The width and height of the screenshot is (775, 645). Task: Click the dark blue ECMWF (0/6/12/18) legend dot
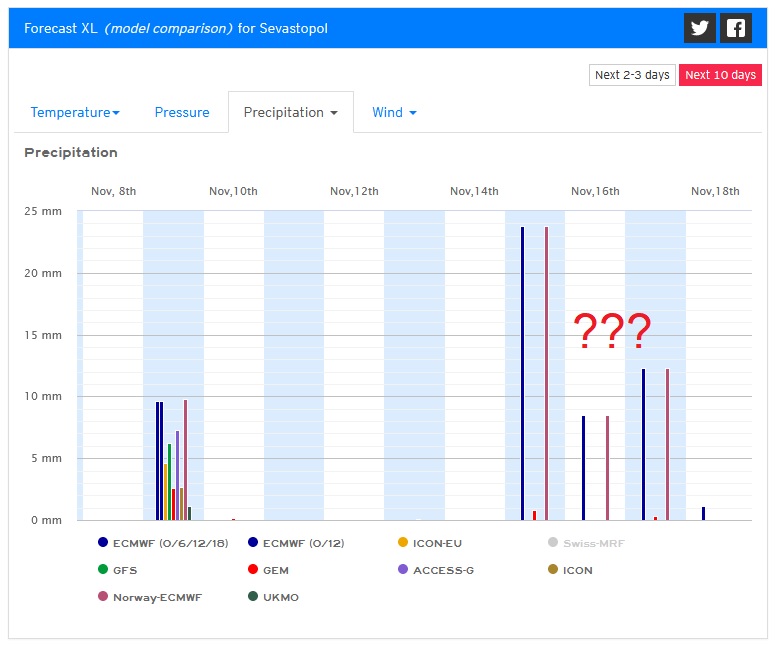tap(103, 542)
